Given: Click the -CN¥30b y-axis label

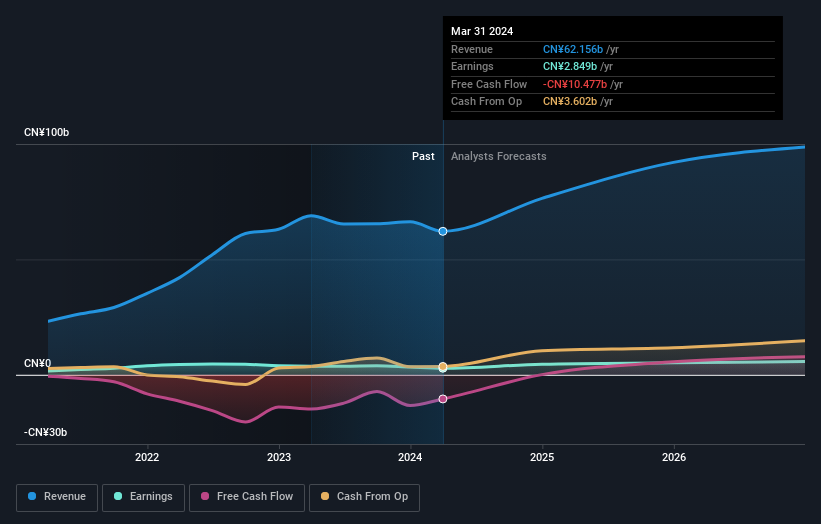Looking at the screenshot, I should [46, 432].
